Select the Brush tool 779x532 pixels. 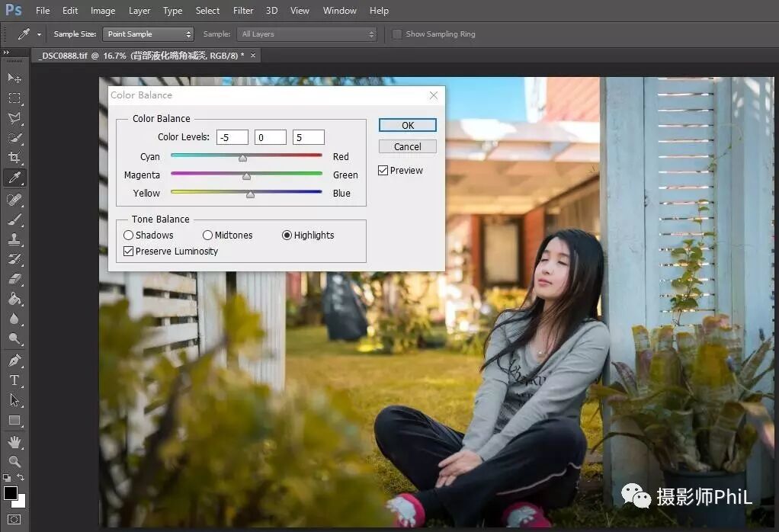coord(14,220)
